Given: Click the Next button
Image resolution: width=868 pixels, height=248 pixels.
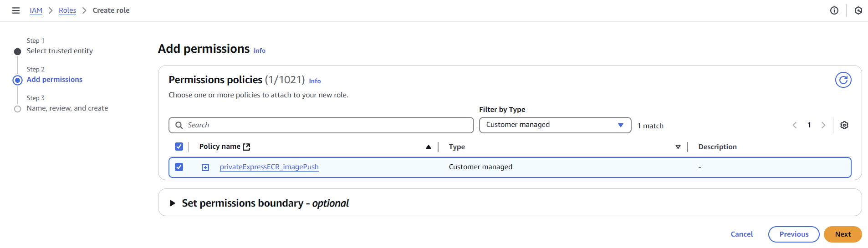Looking at the screenshot, I should (x=842, y=234).
